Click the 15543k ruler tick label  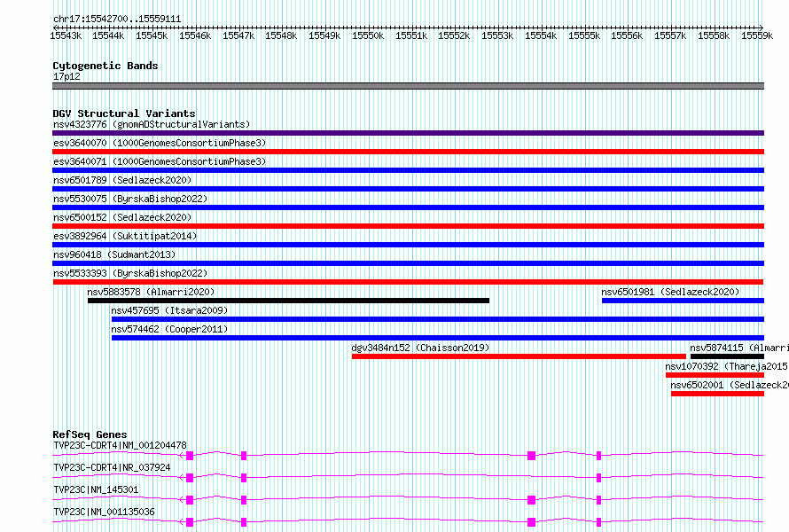coord(66,35)
